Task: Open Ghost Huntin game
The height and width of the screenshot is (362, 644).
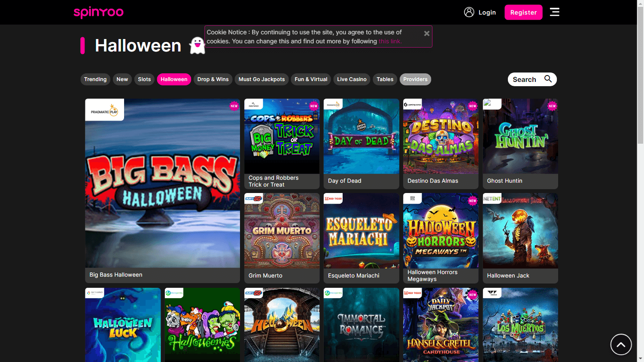Action: click(520, 144)
